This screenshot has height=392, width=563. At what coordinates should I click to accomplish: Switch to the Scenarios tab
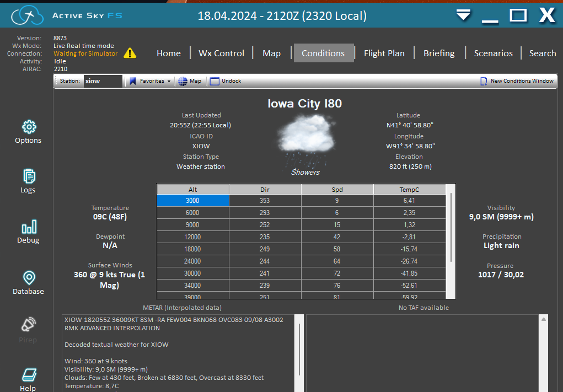coord(493,53)
